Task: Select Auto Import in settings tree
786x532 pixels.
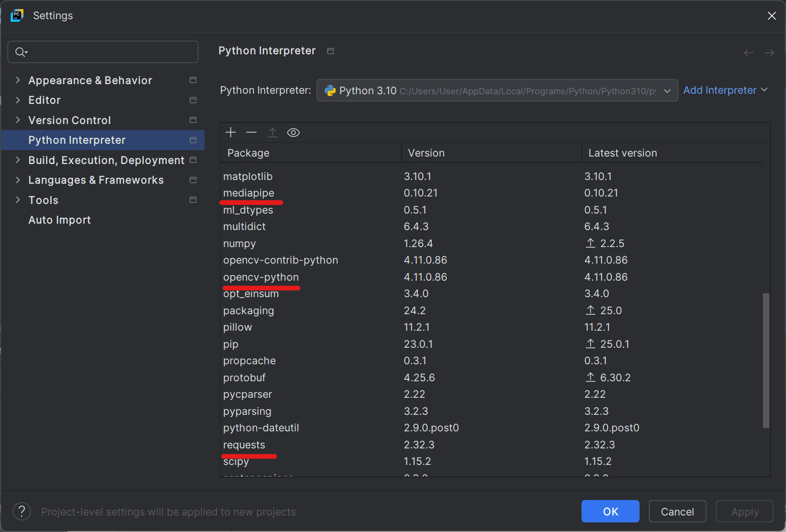Action: pyautogui.click(x=60, y=220)
